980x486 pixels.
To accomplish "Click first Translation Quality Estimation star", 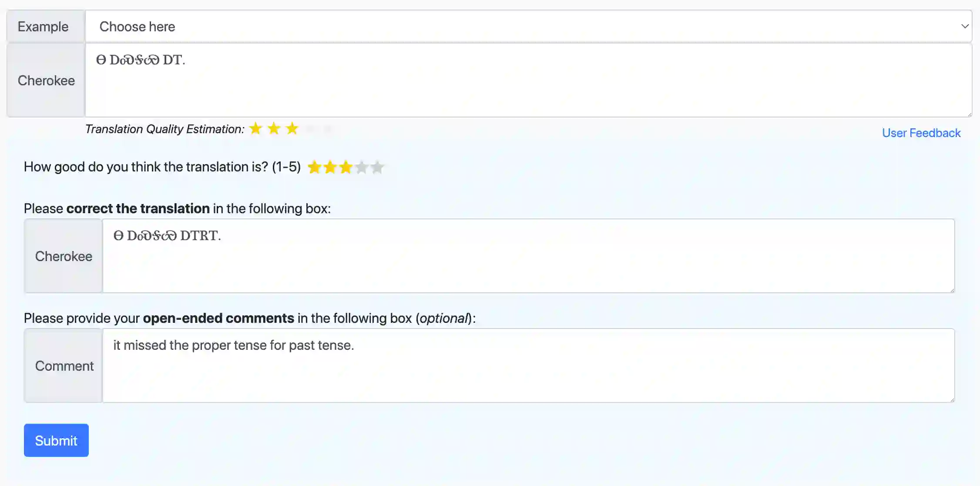I will tap(256, 129).
